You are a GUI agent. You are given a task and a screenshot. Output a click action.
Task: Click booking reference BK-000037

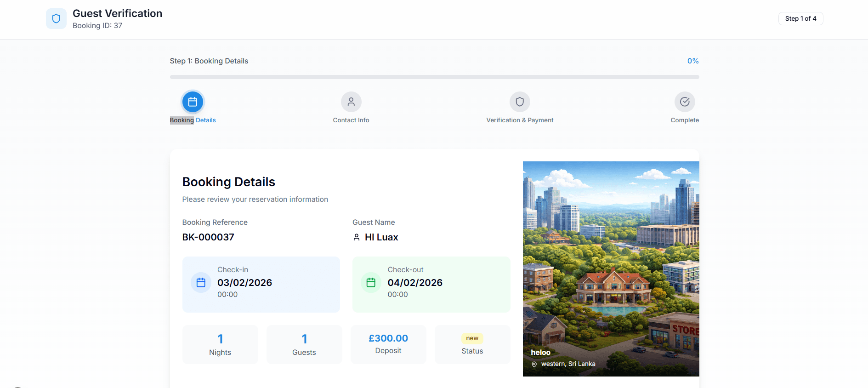(208, 237)
